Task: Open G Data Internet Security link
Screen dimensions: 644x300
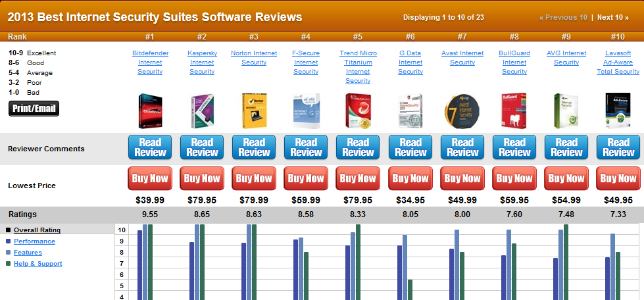Action: click(410, 63)
